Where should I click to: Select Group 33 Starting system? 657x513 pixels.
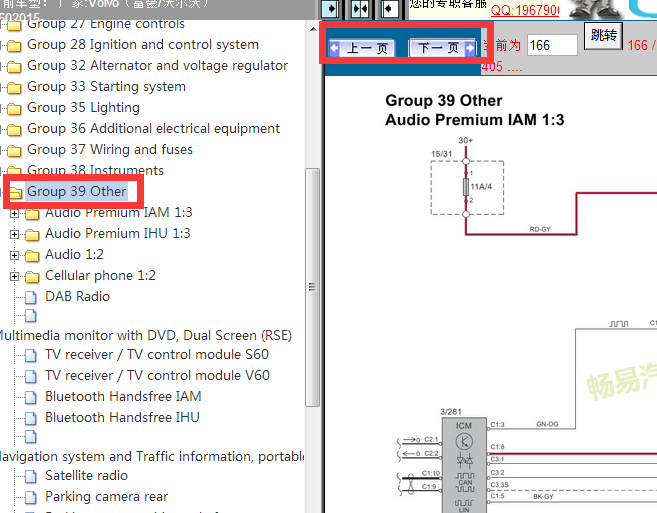[x=106, y=86]
